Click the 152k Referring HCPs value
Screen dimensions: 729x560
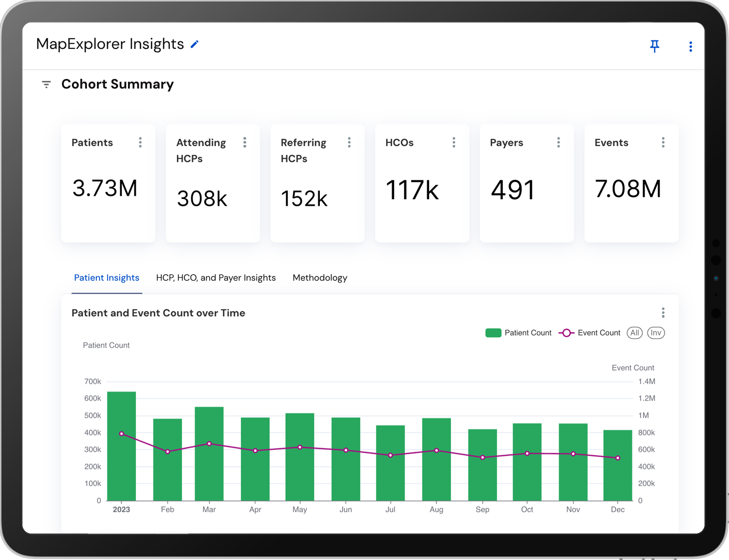point(304,199)
